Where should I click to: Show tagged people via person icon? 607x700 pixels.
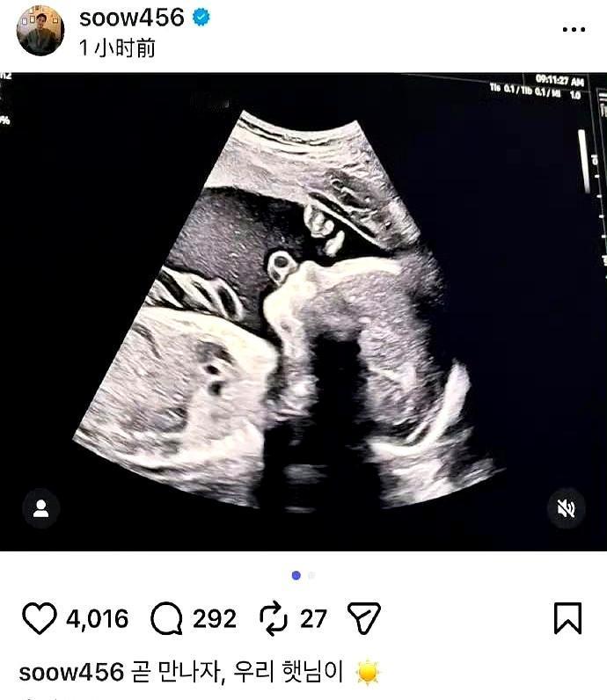click(x=41, y=508)
